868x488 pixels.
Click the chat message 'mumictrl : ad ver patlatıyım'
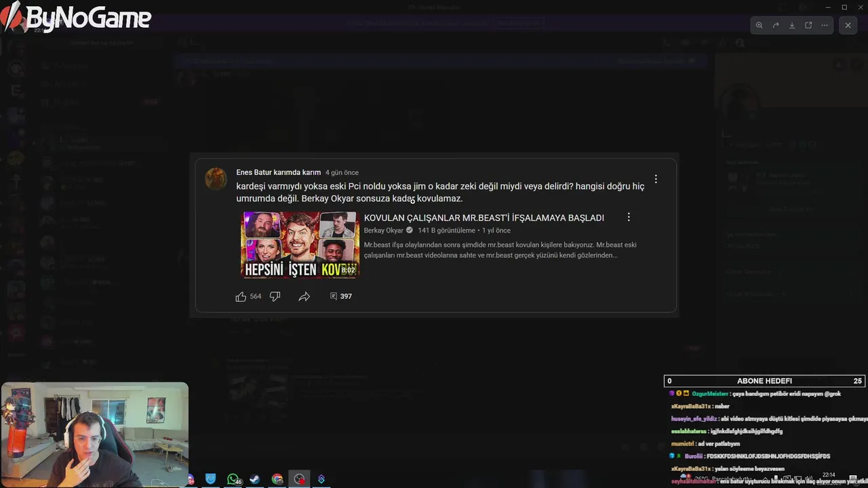click(705, 443)
